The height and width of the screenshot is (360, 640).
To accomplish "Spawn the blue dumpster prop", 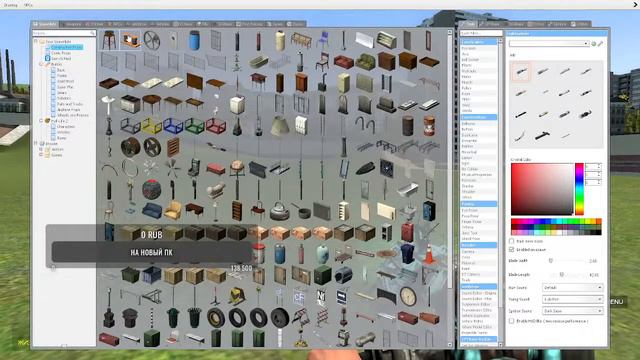I will coord(152,276).
